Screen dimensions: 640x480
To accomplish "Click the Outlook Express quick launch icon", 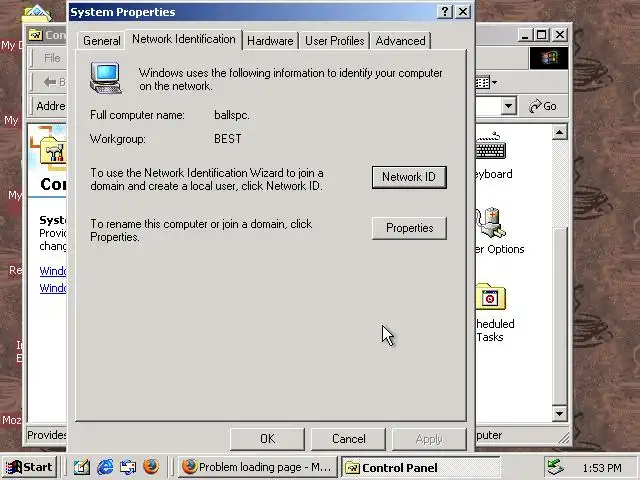I will [x=128, y=467].
